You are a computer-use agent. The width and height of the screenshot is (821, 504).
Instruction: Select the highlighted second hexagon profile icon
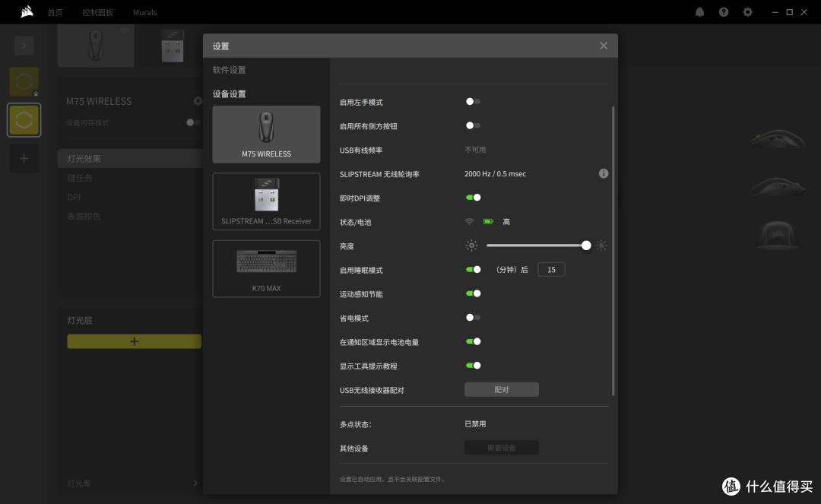click(x=24, y=120)
